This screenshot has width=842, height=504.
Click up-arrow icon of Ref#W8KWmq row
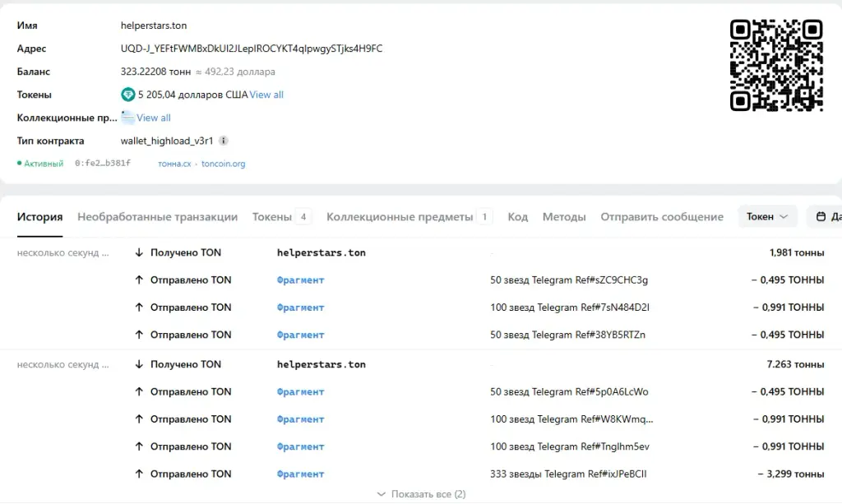pos(139,418)
